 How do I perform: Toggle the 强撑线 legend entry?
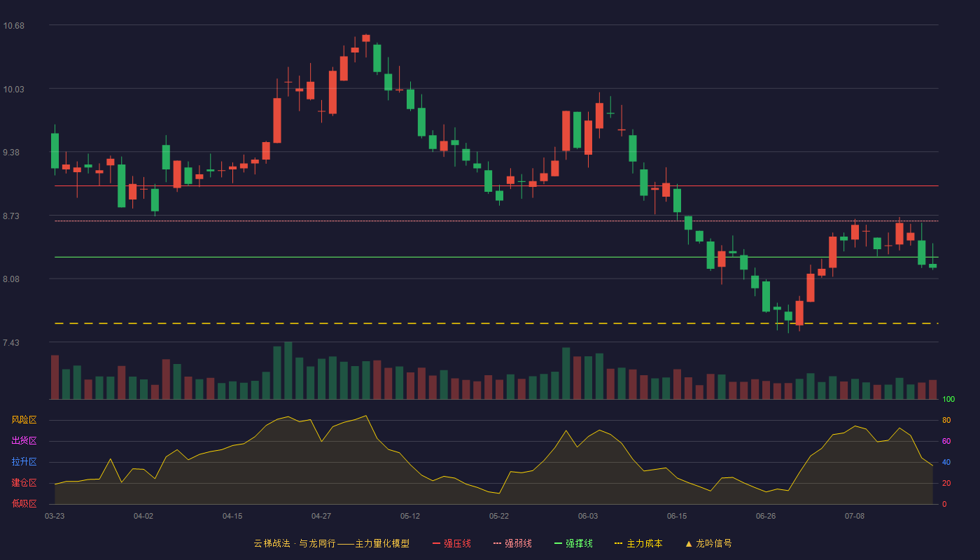(x=573, y=543)
